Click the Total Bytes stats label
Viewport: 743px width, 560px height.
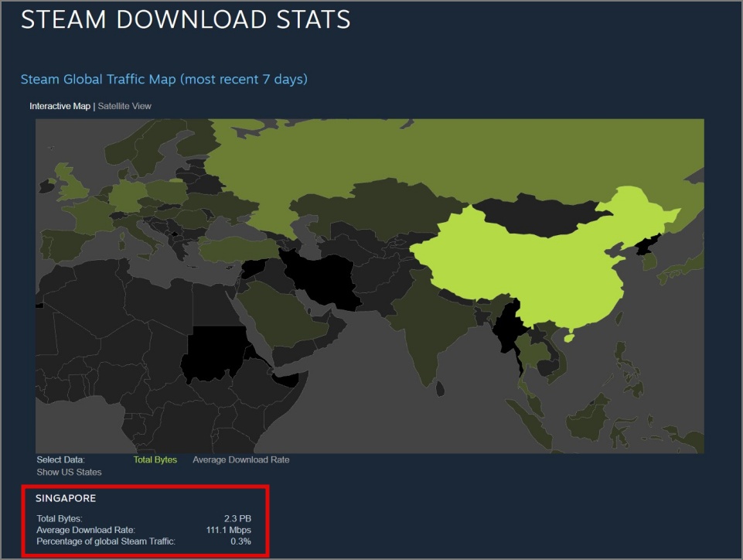pyautogui.click(x=60, y=519)
